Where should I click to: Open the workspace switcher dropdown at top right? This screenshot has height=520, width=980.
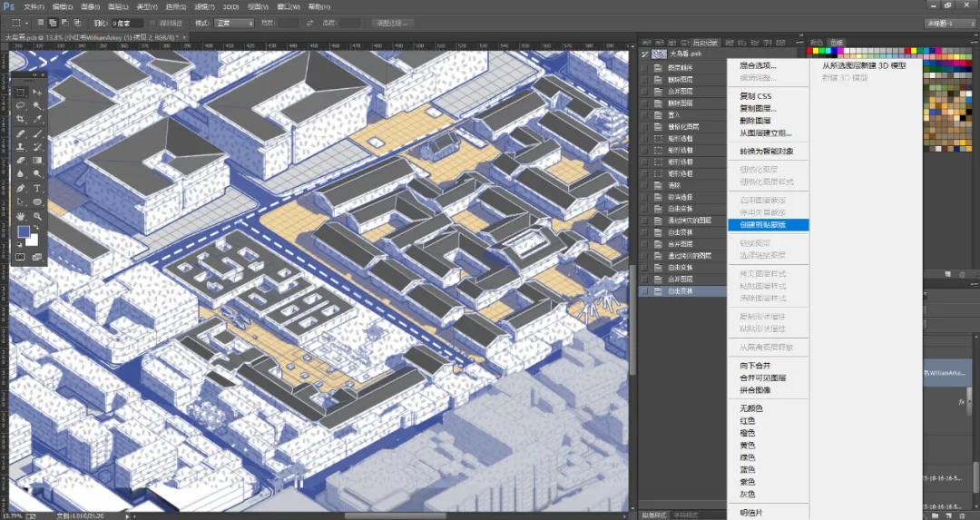click(x=949, y=23)
